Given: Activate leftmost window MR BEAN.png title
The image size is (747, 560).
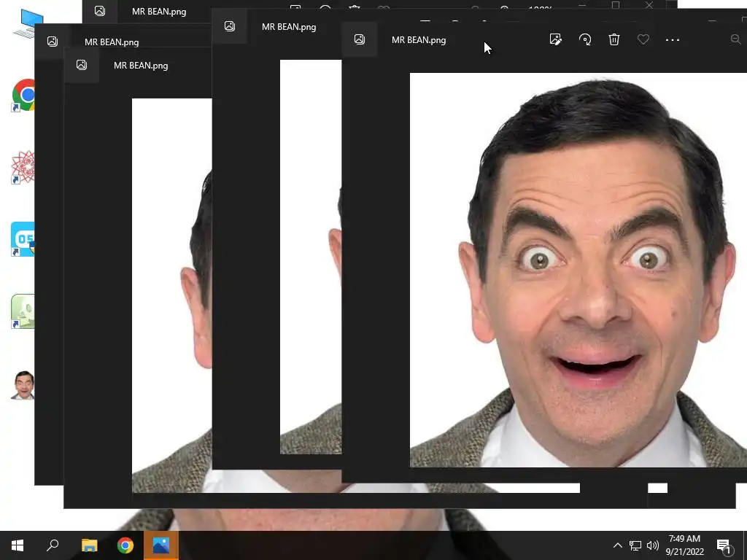Looking at the screenshot, I should (112, 42).
